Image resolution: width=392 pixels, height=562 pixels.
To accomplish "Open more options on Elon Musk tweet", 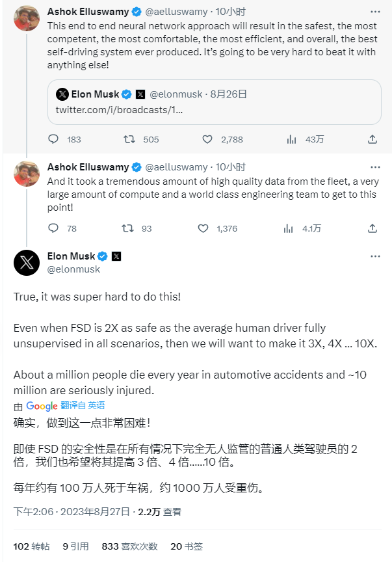I will (374, 256).
